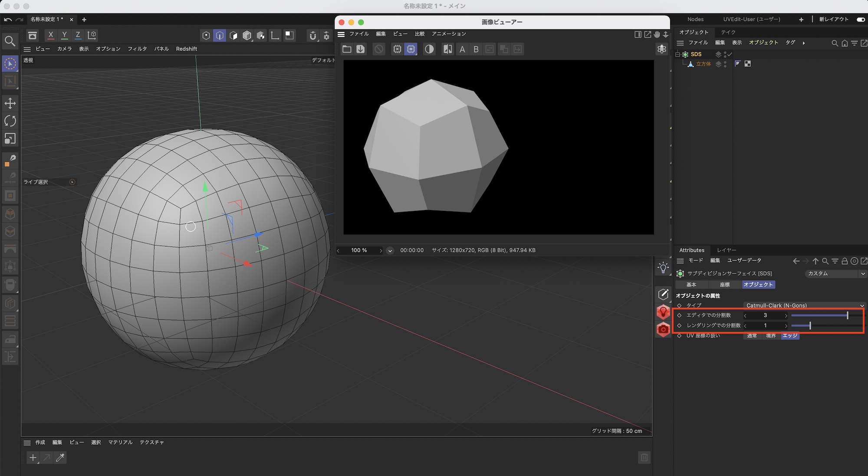
Task: Open the カスタム preset dropdown
Action: coord(835,273)
